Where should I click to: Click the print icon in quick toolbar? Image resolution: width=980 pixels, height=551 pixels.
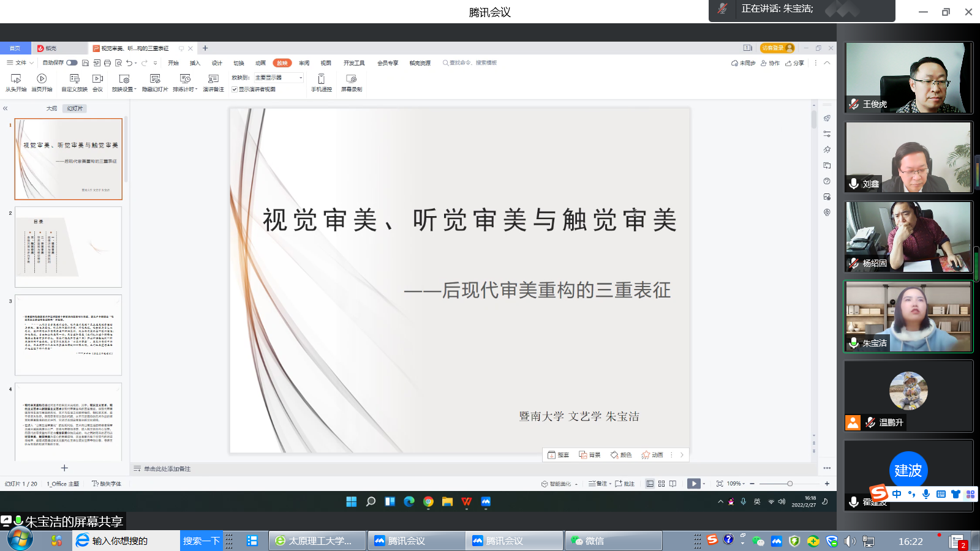click(x=108, y=63)
